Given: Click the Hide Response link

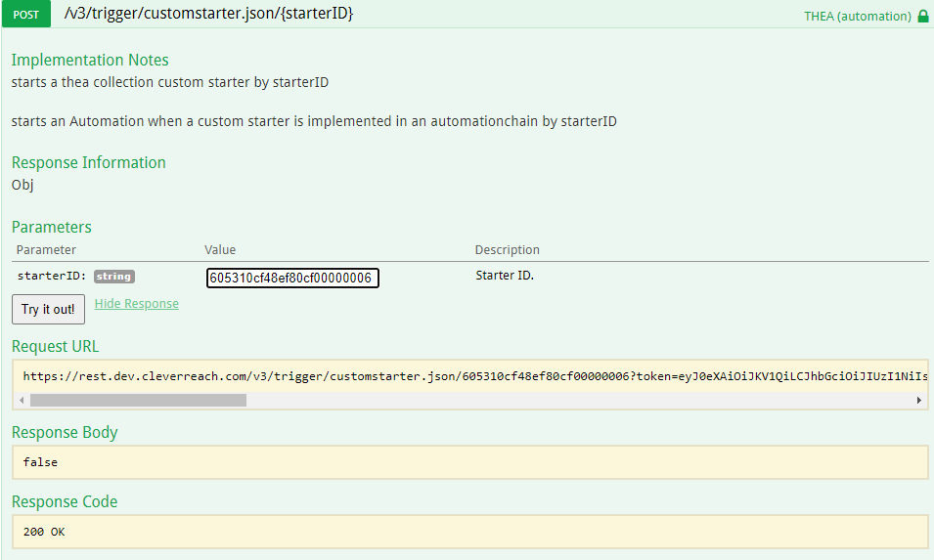Looking at the screenshot, I should coord(137,304).
